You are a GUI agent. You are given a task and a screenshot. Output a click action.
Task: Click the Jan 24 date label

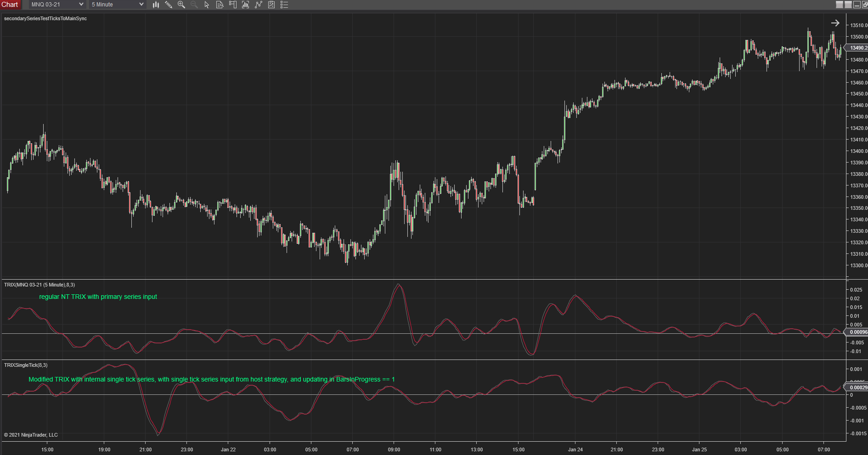(575, 449)
